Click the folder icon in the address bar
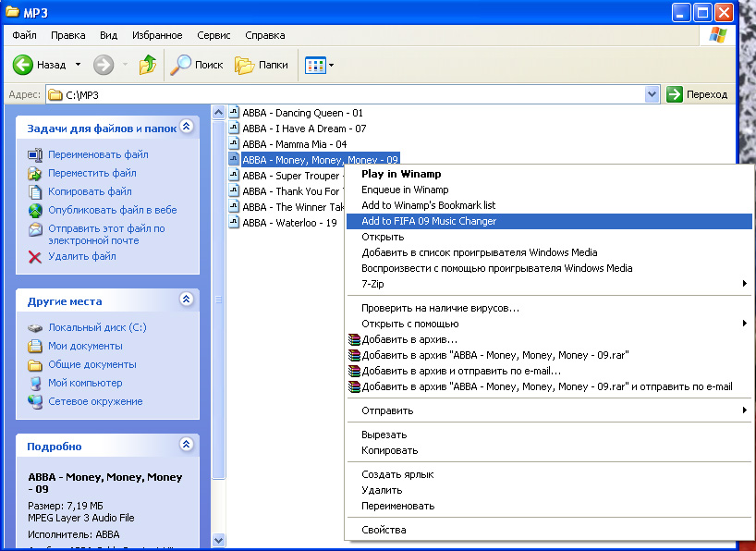Viewport: 756px width, 551px height. click(55, 94)
